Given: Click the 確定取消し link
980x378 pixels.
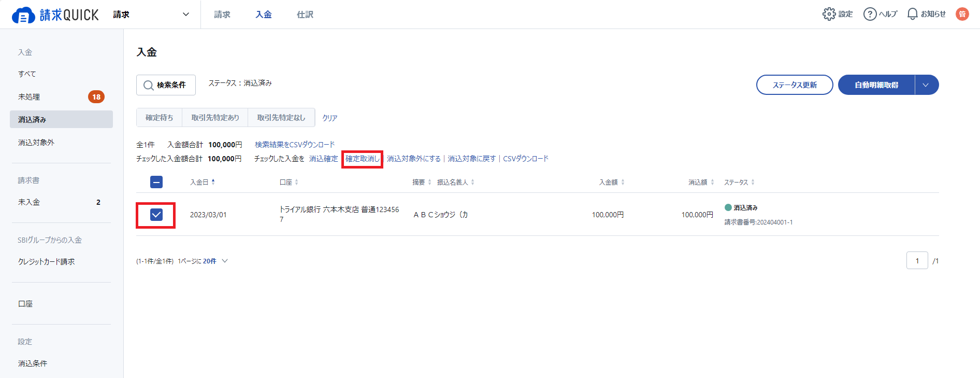Looking at the screenshot, I should point(363,159).
